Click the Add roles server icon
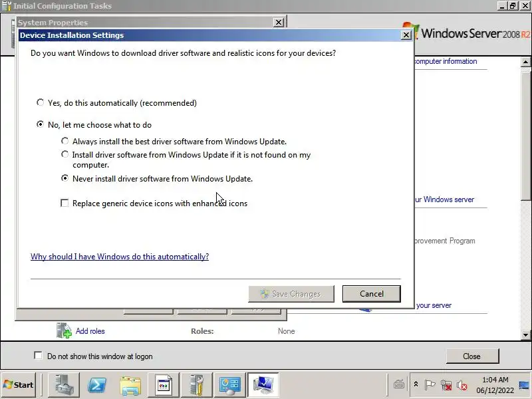 pos(64,331)
